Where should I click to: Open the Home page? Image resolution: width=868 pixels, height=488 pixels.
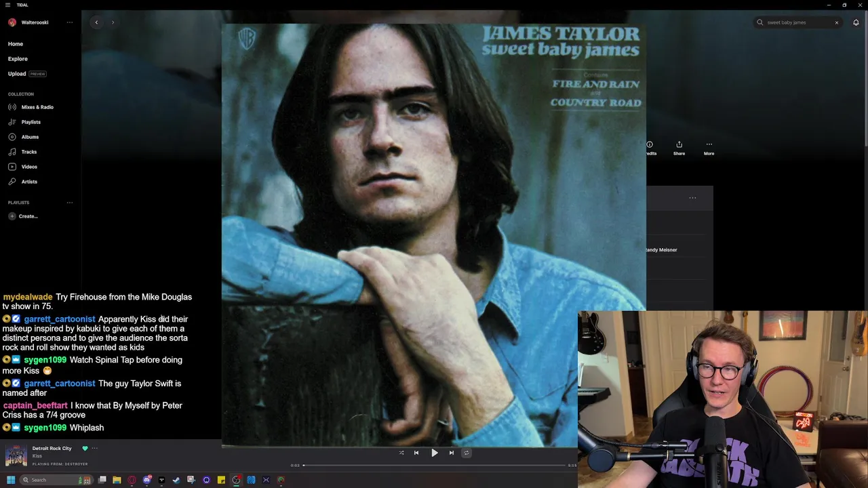tap(16, 44)
